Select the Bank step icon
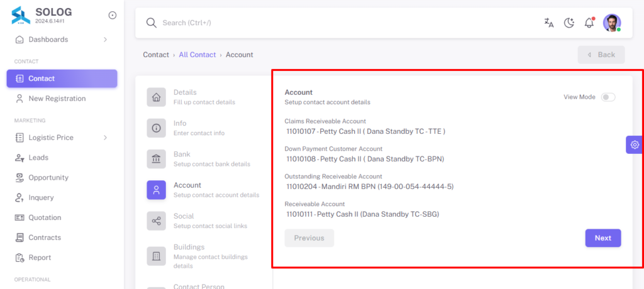This screenshot has width=644, height=289. (157, 159)
